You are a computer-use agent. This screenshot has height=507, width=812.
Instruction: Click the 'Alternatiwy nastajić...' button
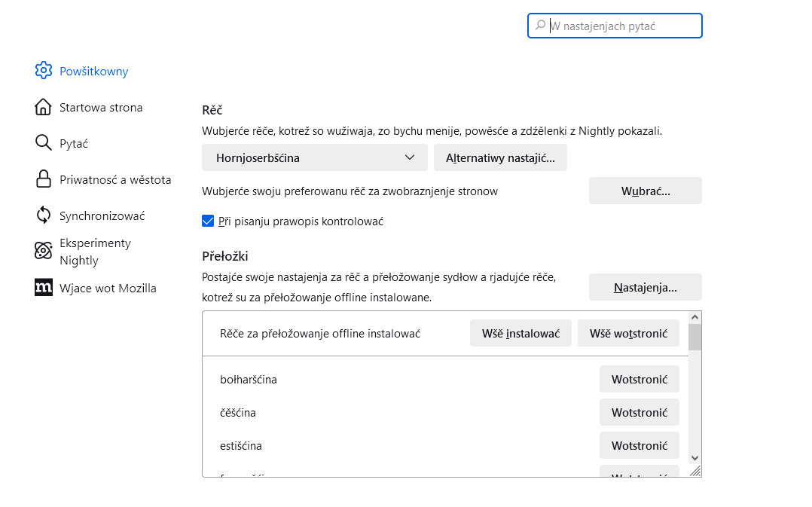tap(500, 157)
